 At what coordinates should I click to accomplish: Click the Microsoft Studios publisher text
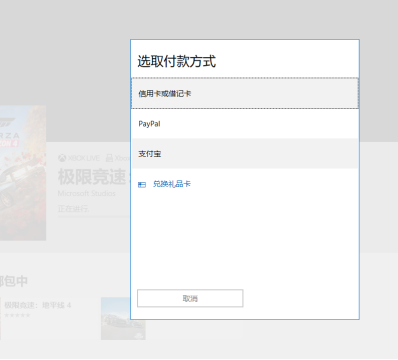86,193
